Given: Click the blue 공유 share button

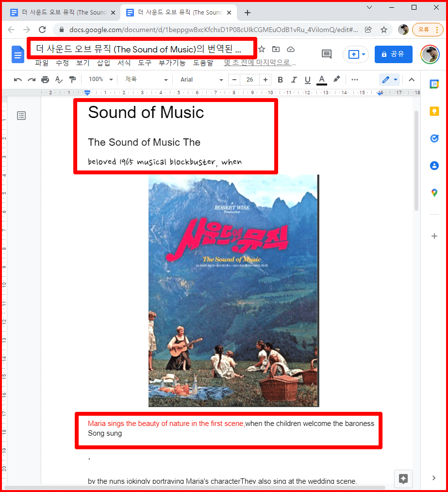Looking at the screenshot, I should (x=393, y=54).
